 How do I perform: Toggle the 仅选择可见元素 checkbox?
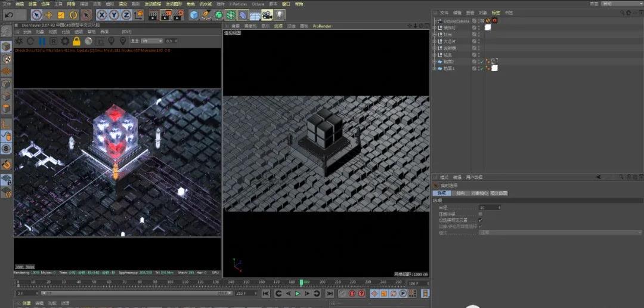coord(481,220)
